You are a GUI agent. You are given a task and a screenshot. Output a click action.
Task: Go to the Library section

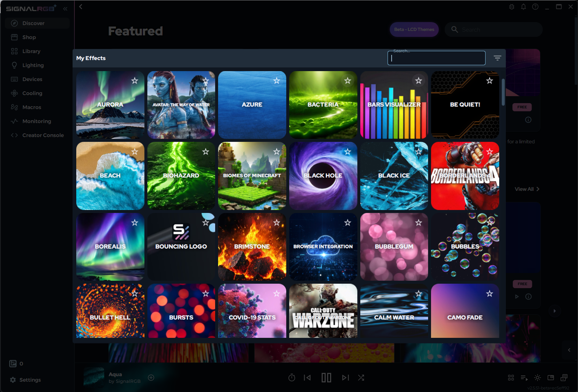pyautogui.click(x=37, y=51)
